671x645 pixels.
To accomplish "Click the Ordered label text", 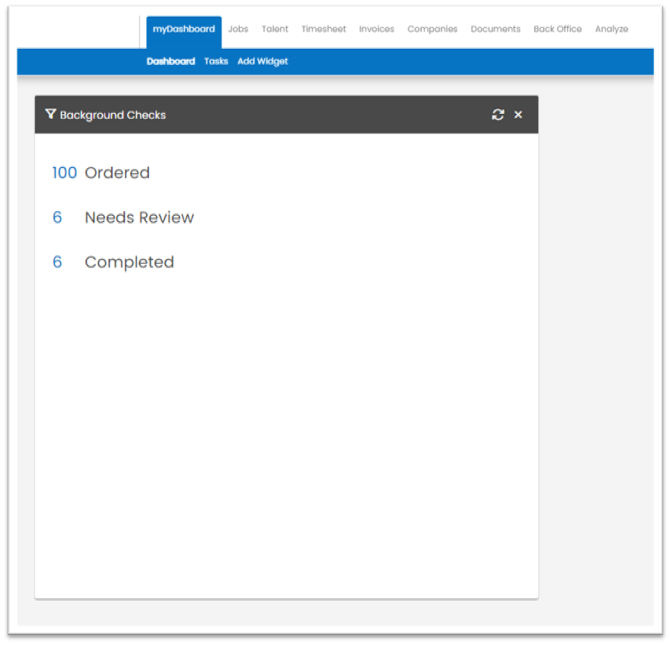I will click(x=117, y=173).
